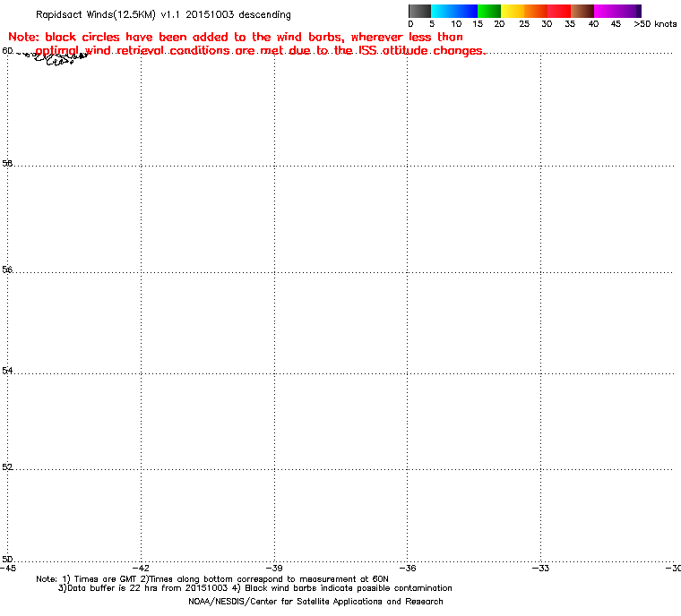The image size is (681, 616).
Task: Click the gray 0-5 knots color swatch
Action: coord(419,11)
